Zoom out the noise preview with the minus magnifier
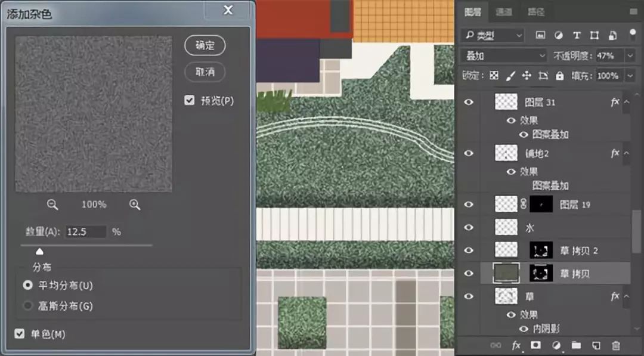644x356 pixels. tap(52, 205)
